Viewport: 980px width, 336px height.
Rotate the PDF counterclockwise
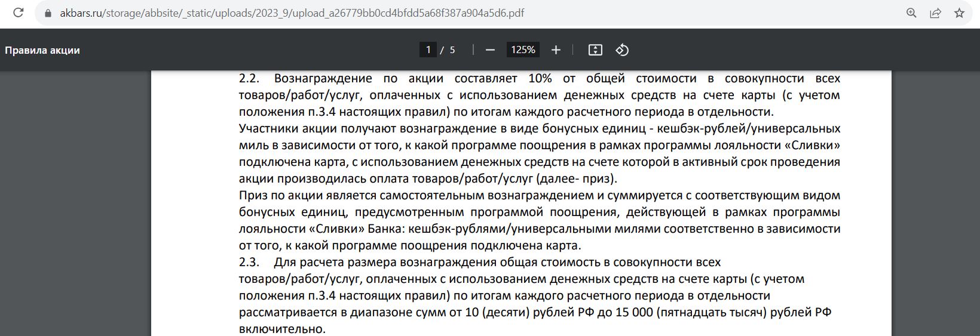click(622, 50)
